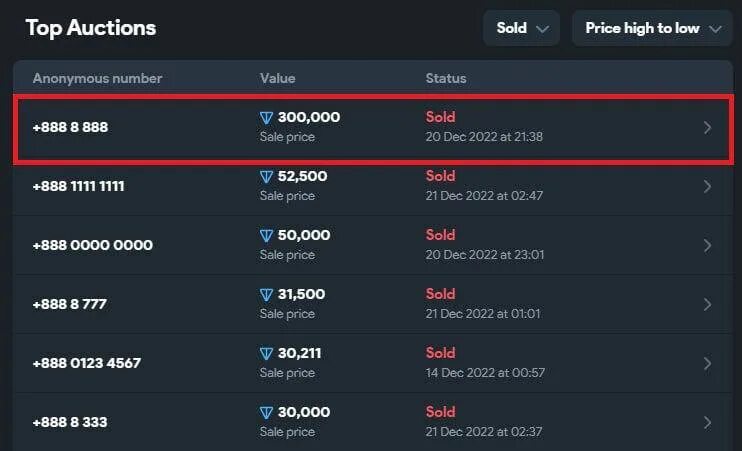Image resolution: width=742 pixels, height=451 pixels.
Task: Click the chevron arrow on the +888 0000 0000 row
Action: [x=707, y=246]
